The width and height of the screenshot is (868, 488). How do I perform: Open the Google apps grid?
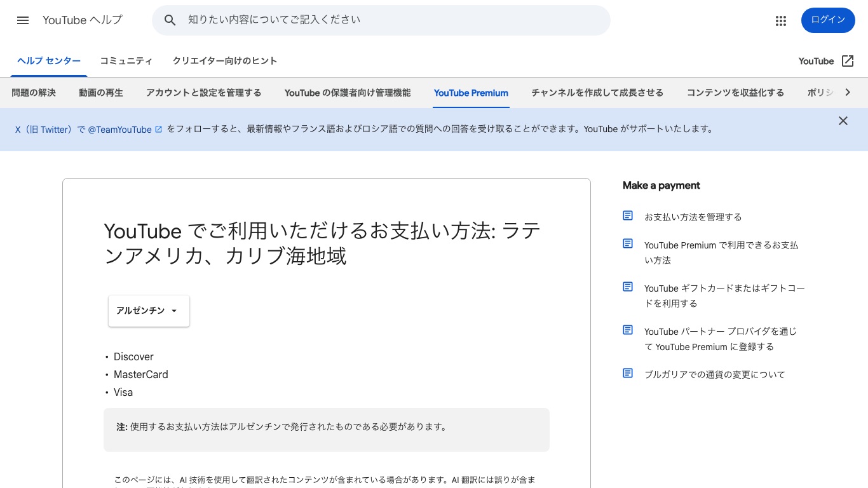(x=781, y=21)
